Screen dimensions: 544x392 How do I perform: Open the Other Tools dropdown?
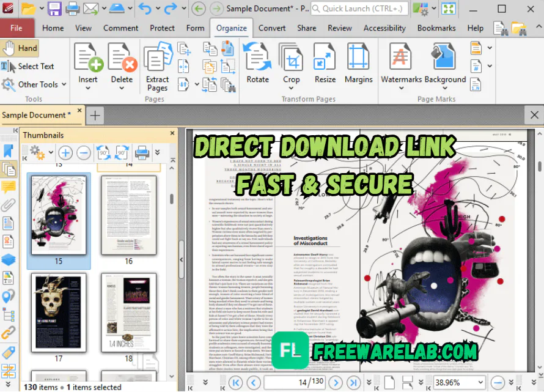point(34,84)
